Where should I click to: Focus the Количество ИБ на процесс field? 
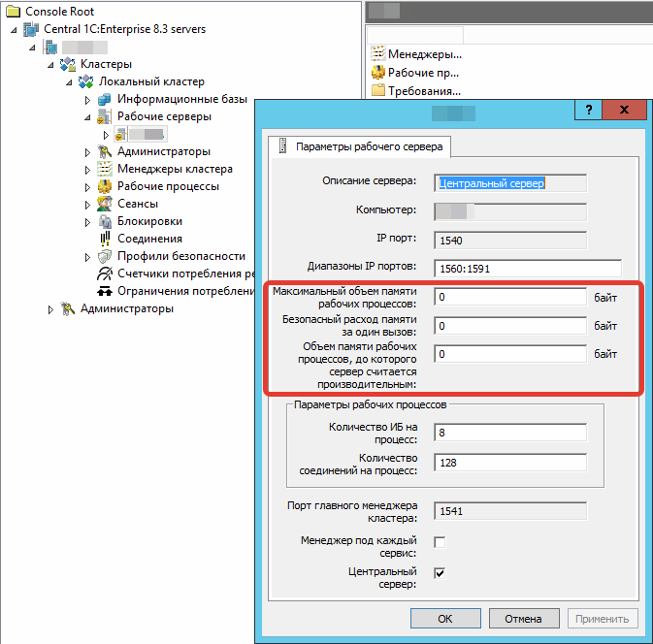[510, 433]
